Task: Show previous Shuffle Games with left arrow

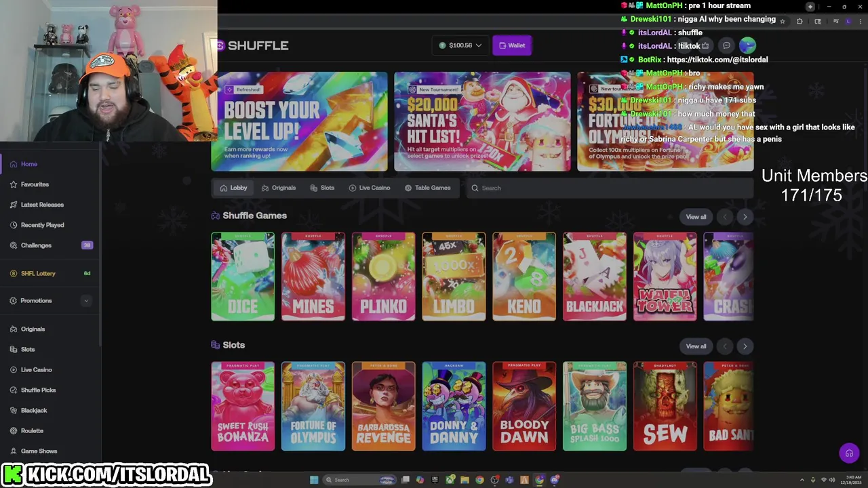Action: point(725,217)
